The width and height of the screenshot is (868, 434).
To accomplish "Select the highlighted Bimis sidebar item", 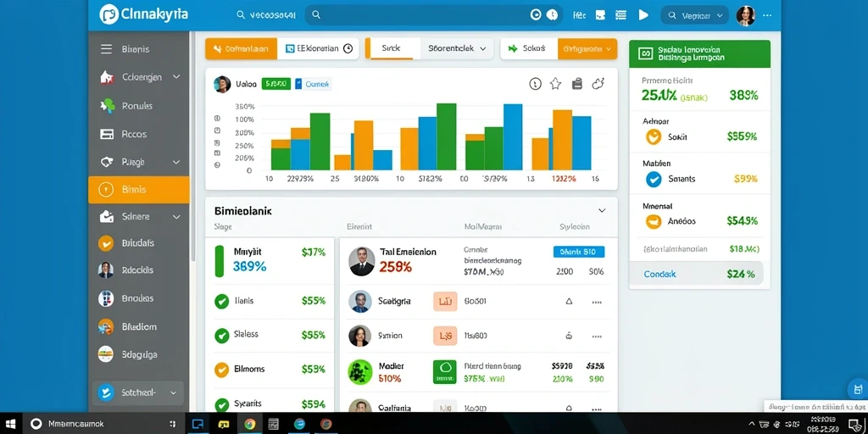I will click(138, 190).
